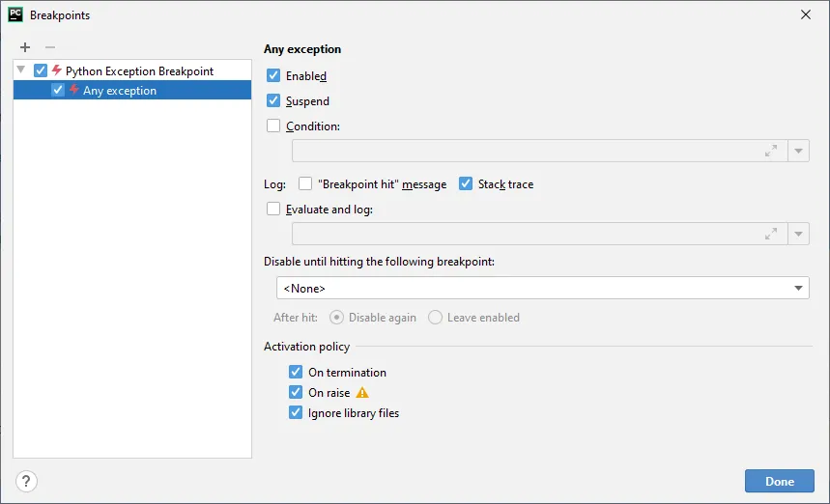Open the Condition history dropdown arrow
The image size is (830, 504).
[x=798, y=151]
